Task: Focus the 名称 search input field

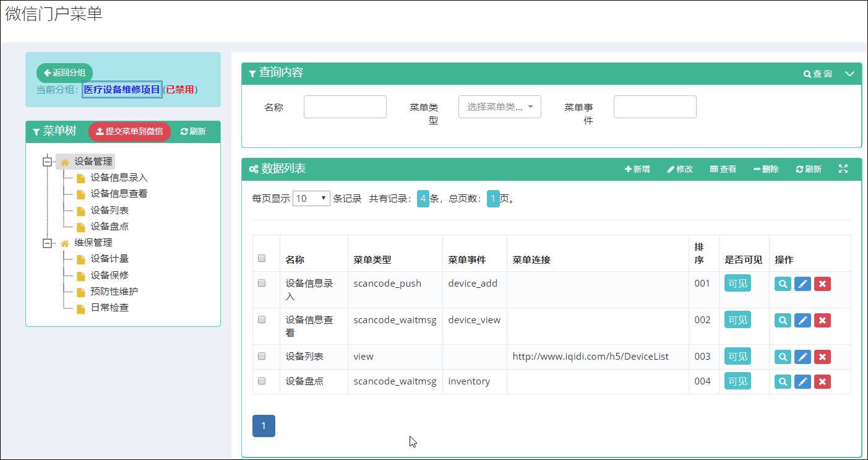Action: tap(345, 106)
